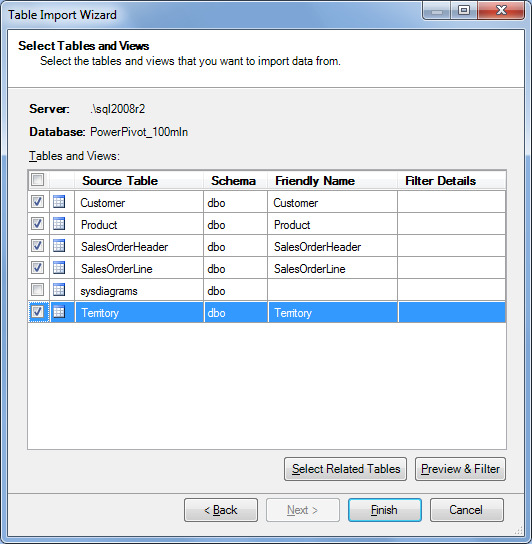Select the Customer source table cell
Viewport: 532px width, 544px height.
click(139, 202)
